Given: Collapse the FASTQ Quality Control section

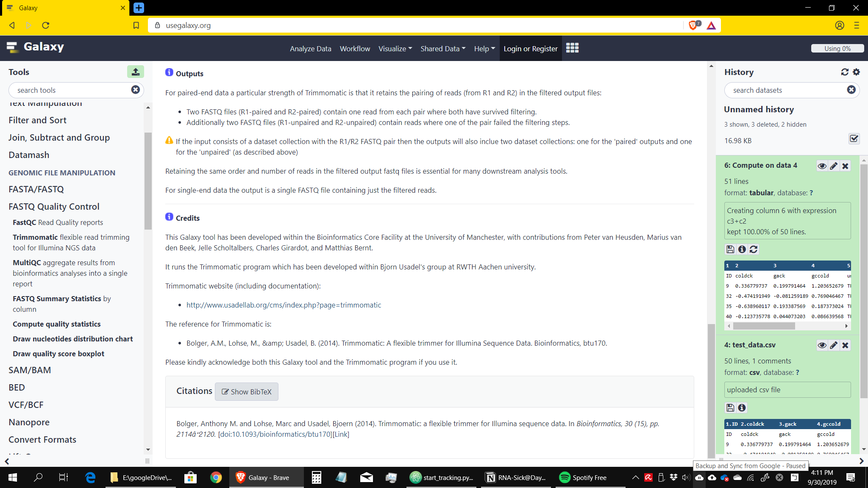Looking at the screenshot, I should click(54, 207).
